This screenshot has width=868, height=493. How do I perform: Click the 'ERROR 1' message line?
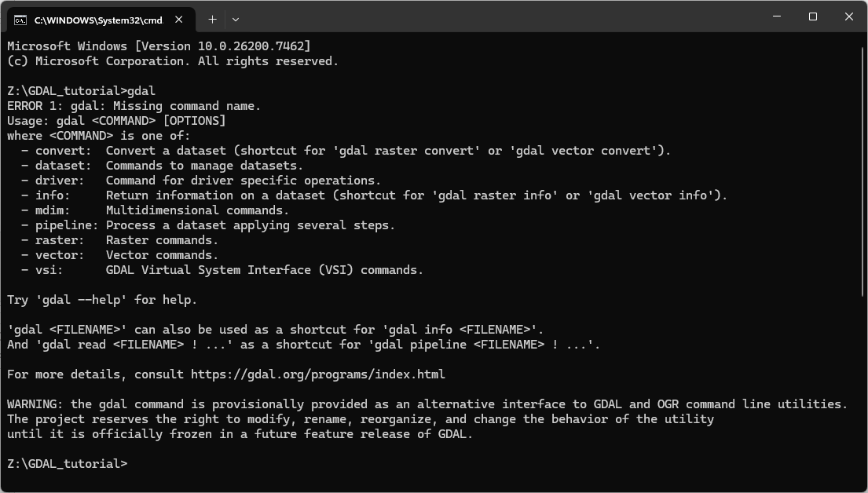click(134, 106)
